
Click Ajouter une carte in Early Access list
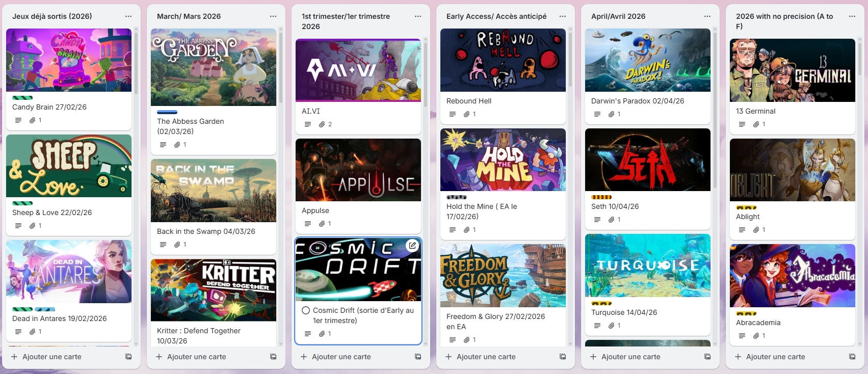[486, 357]
